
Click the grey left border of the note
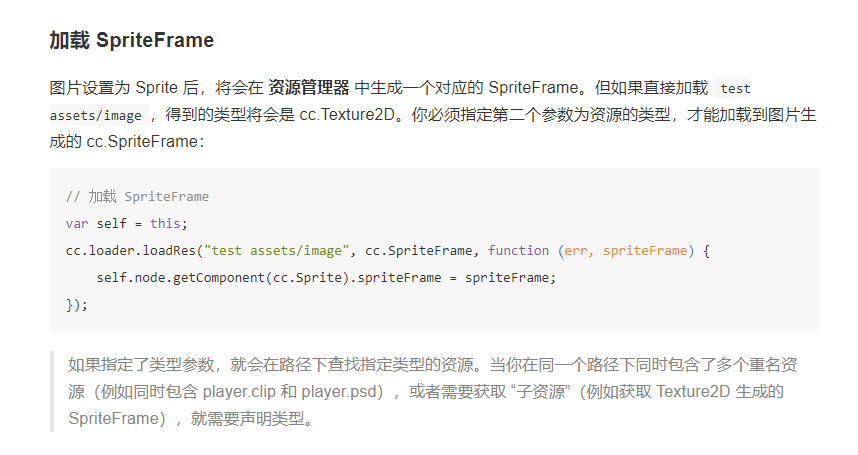[x=52, y=391]
